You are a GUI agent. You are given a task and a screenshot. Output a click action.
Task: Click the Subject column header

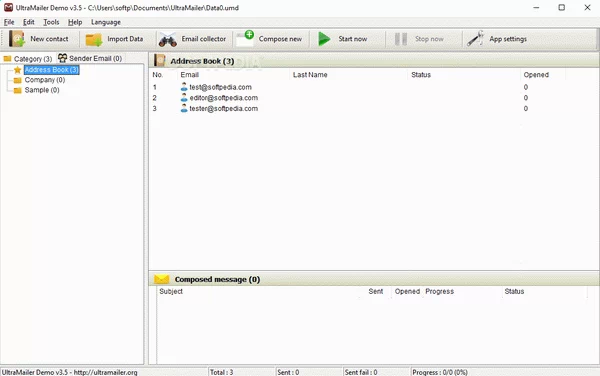point(171,291)
